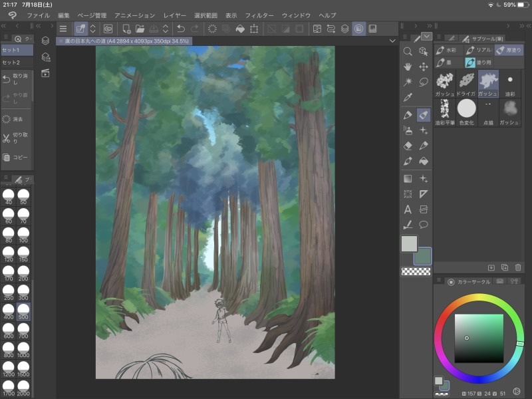
Task: Select the Eraser tool
Action: click(408, 146)
